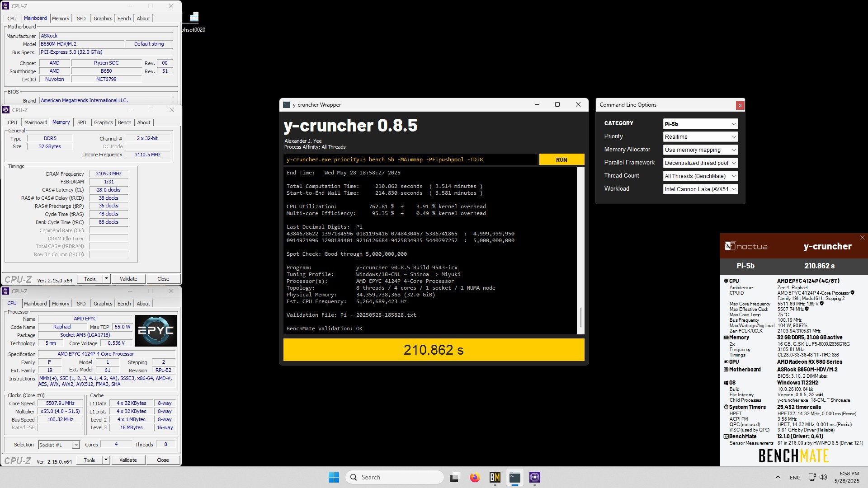Open the CATEGORY Pi-5b dropdown

tap(700, 124)
